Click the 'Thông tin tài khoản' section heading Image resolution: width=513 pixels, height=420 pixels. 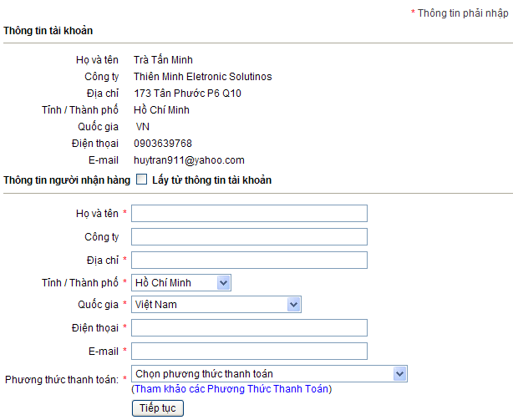(x=48, y=31)
